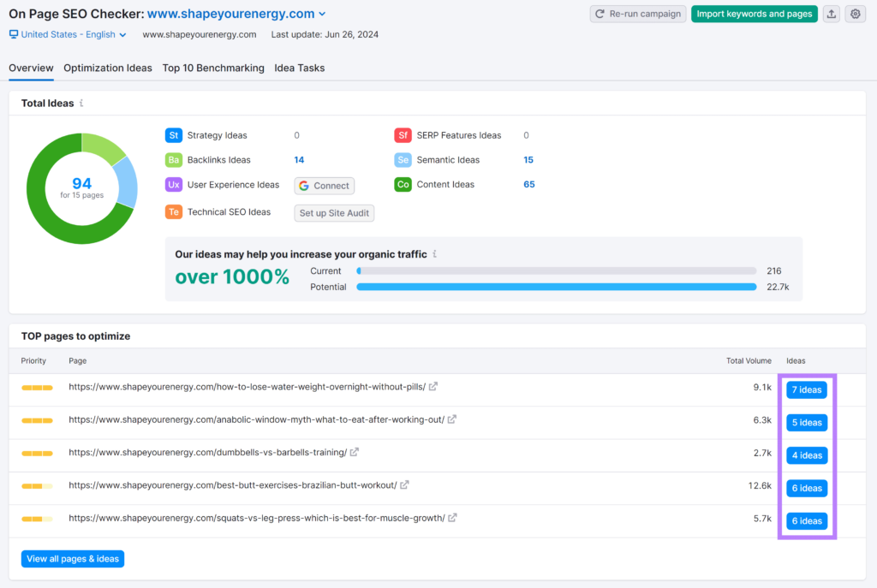
Task: Click the export upload icon button
Action: pos(831,14)
